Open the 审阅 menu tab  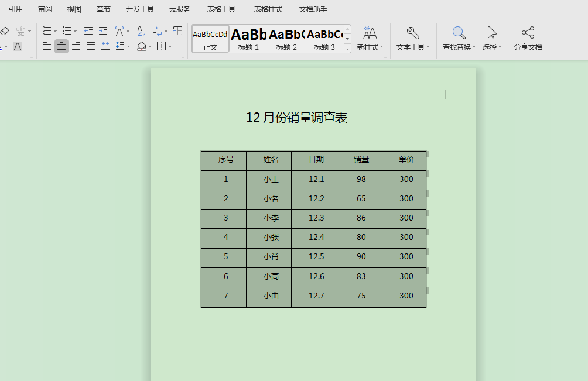point(45,9)
